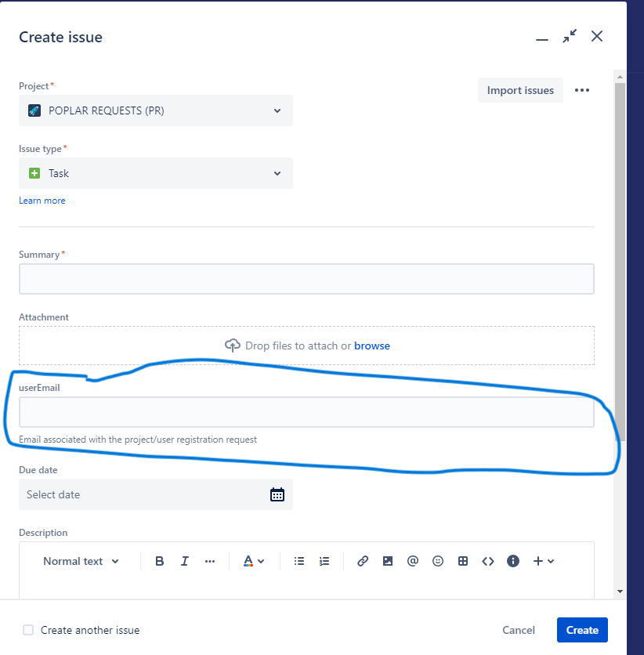Add an info panel to the description

pyautogui.click(x=512, y=561)
